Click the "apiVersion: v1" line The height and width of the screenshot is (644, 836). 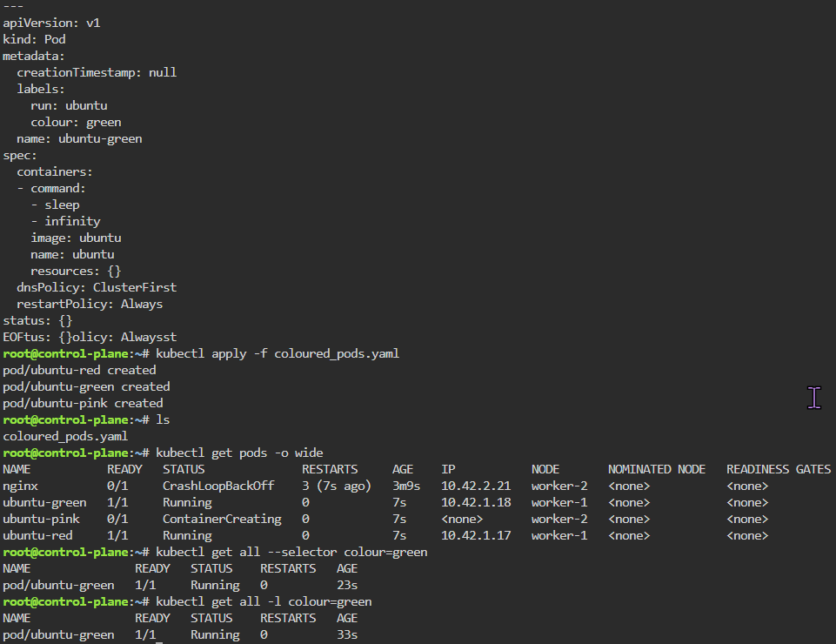click(x=51, y=23)
